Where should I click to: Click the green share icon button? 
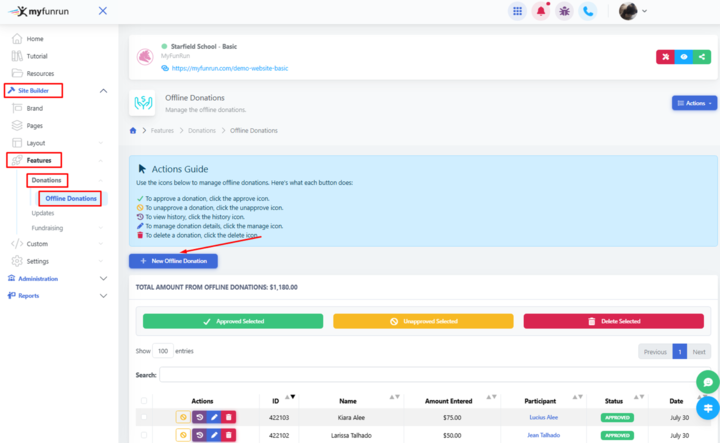coord(704,57)
